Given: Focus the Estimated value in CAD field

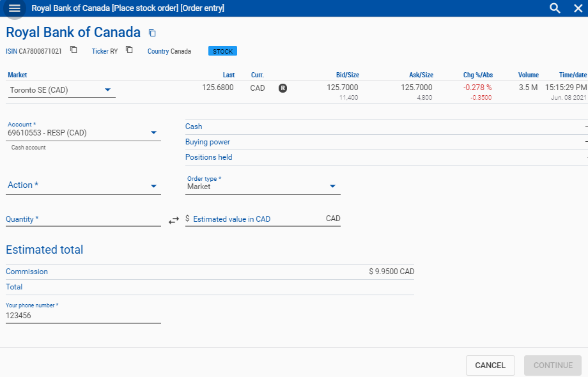Looking at the screenshot, I should pos(263,219).
